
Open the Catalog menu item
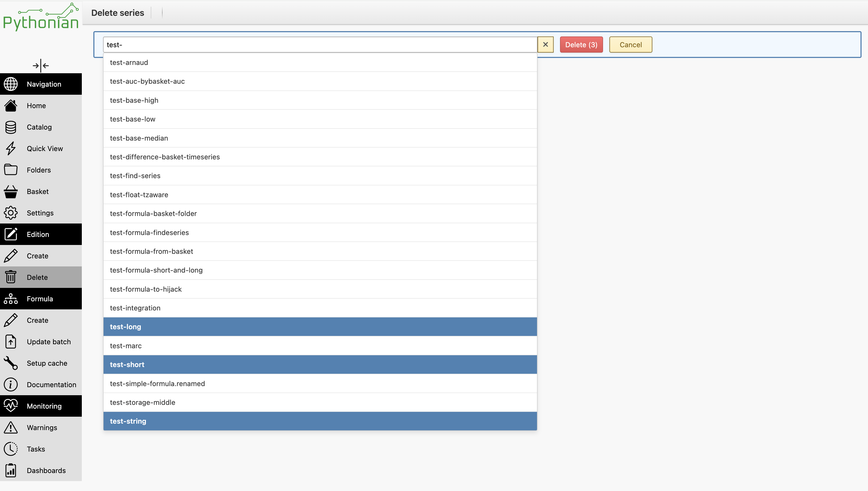(x=41, y=127)
